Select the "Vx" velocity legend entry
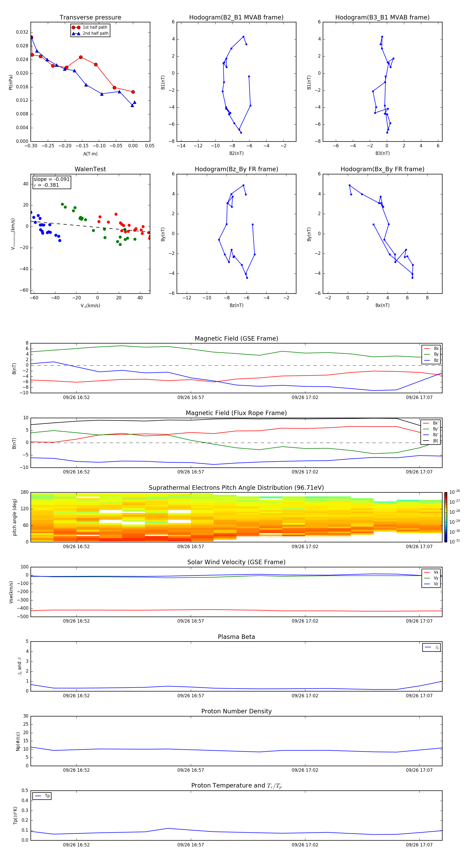Viewport: 473px width, 868px height. click(x=431, y=572)
